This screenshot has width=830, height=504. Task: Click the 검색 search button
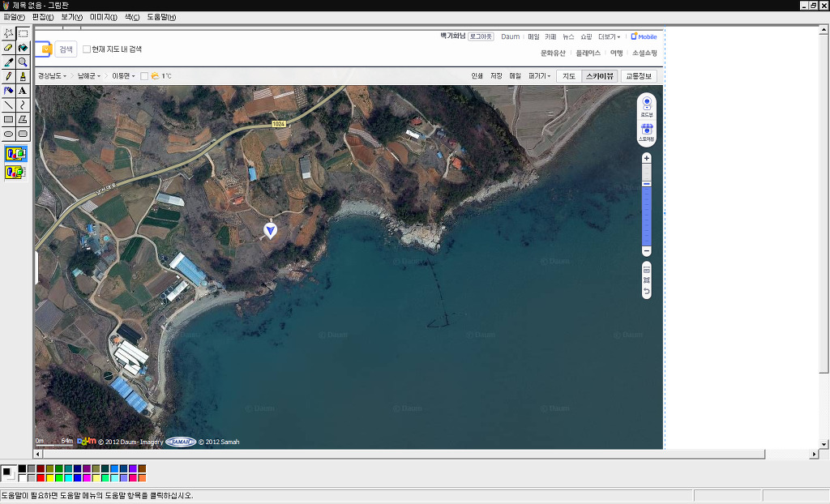[x=66, y=49]
